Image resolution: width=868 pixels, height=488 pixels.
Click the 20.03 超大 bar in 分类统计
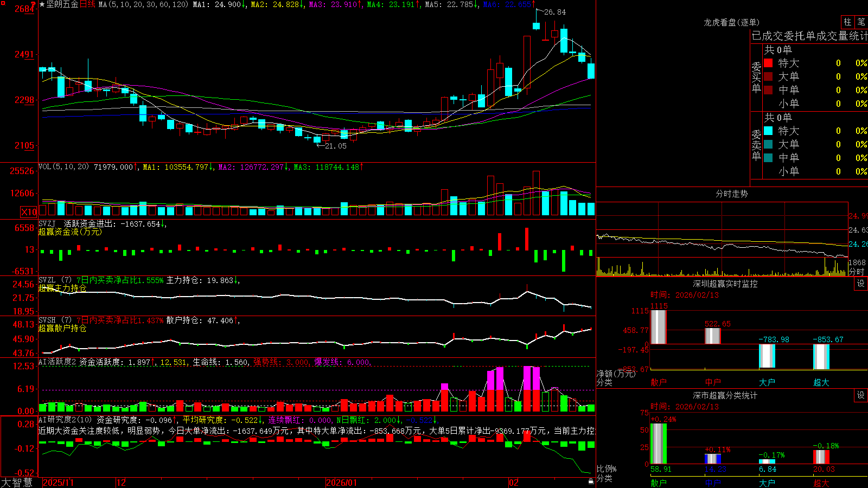[821, 457]
